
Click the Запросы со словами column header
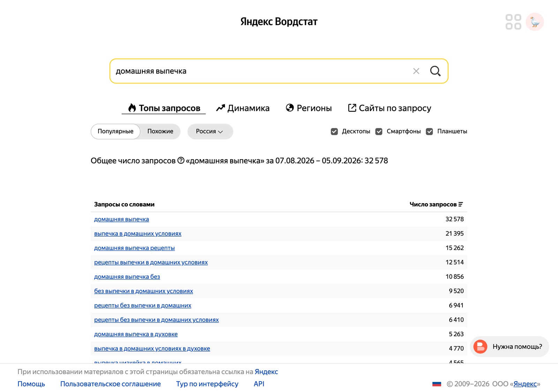point(124,204)
